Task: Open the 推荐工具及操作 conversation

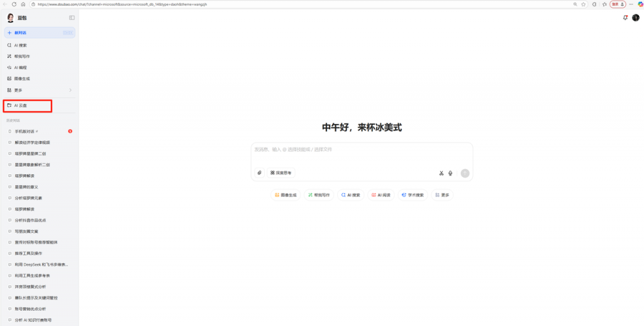Action: (x=40, y=253)
